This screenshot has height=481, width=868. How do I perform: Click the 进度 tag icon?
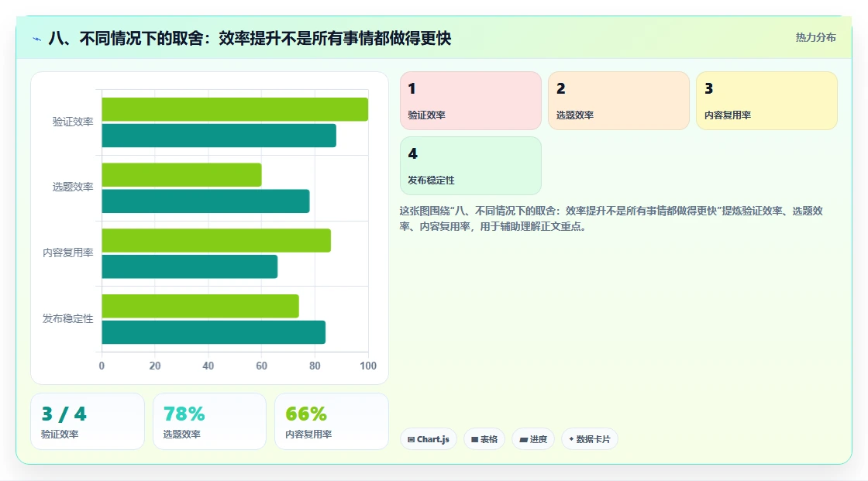pos(523,439)
